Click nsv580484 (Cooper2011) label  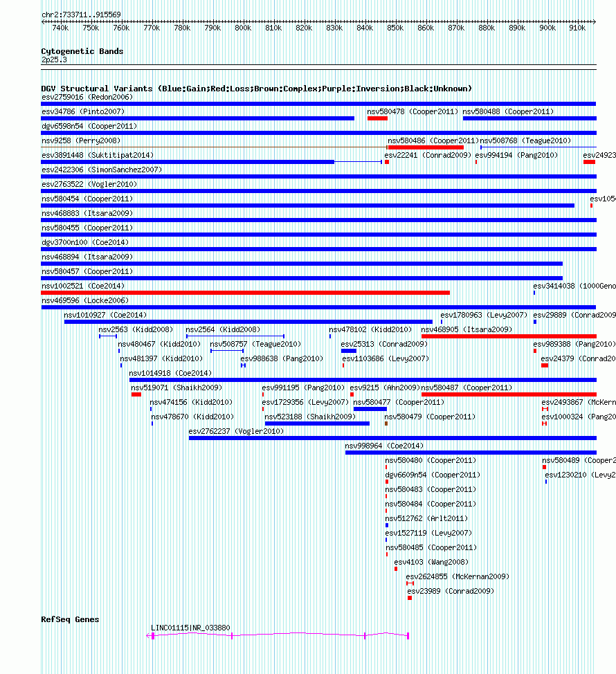tap(431, 504)
